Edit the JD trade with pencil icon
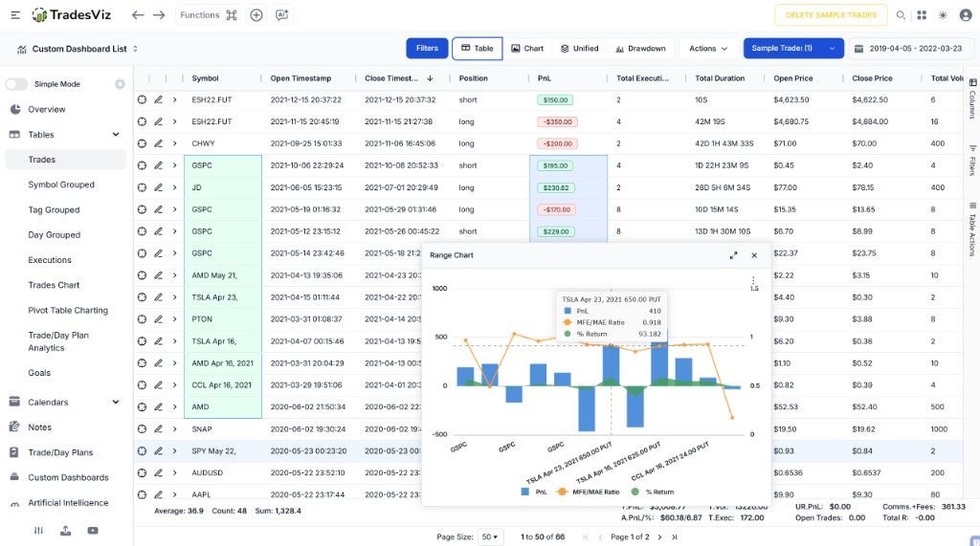Screen dimensions: 980x546 tap(158, 187)
